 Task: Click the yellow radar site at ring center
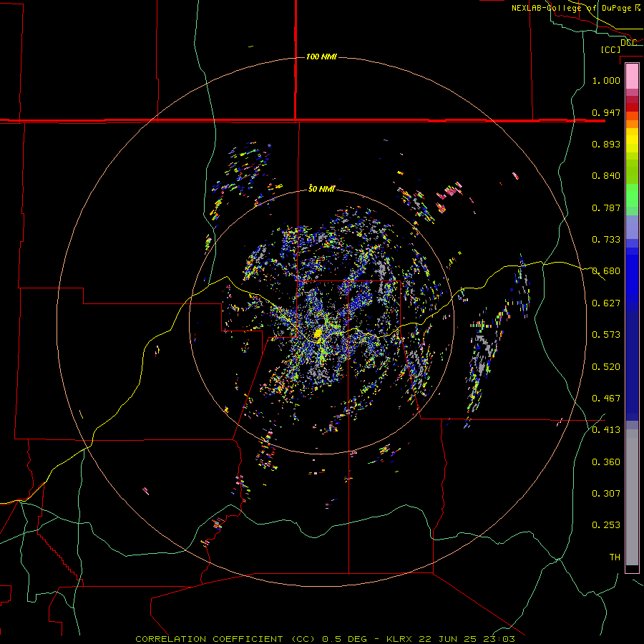pos(318,333)
